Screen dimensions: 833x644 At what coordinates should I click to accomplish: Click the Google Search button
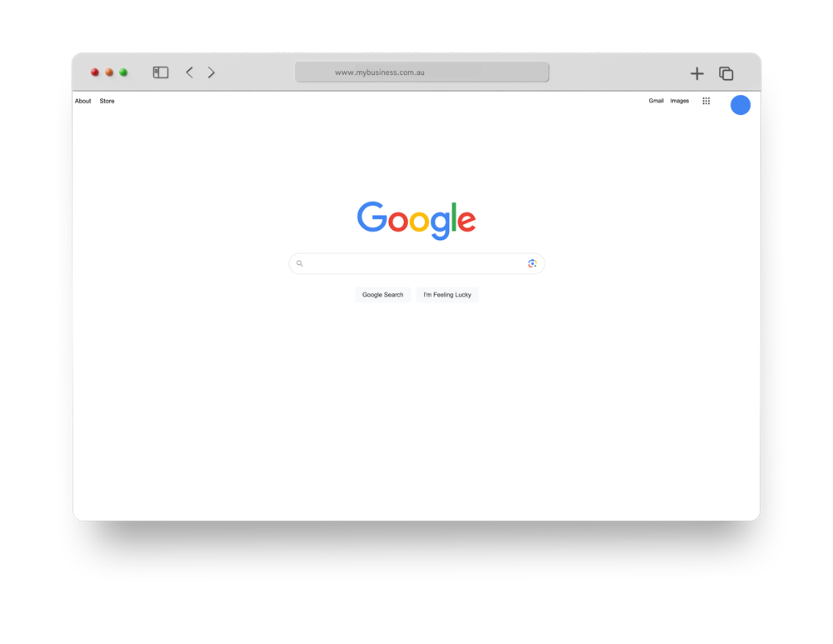tap(382, 295)
